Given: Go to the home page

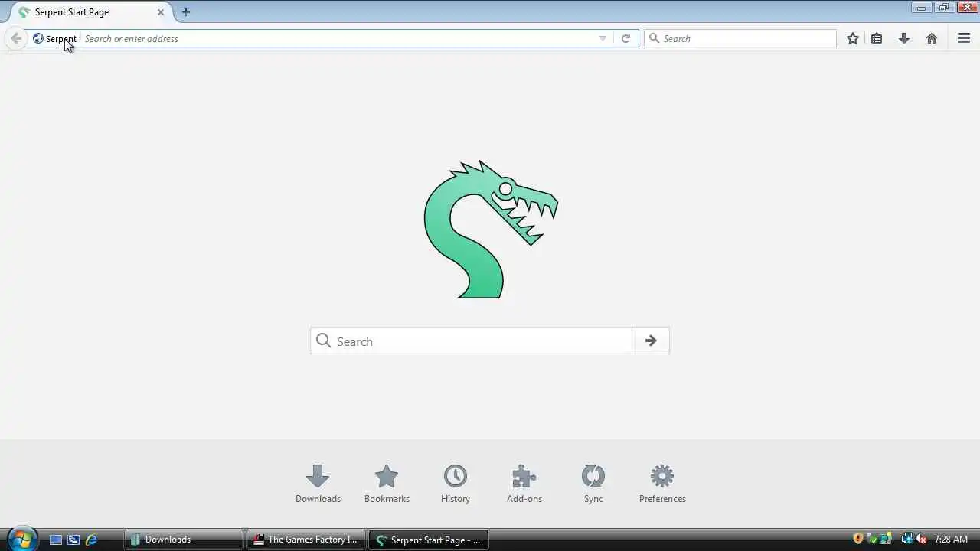Looking at the screenshot, I should pos(932,38).
